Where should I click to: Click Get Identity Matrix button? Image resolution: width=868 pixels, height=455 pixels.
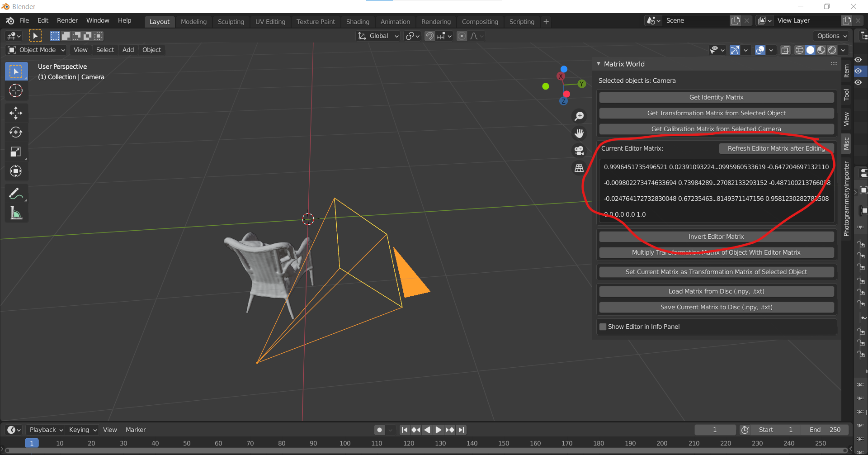click(716, 97)
